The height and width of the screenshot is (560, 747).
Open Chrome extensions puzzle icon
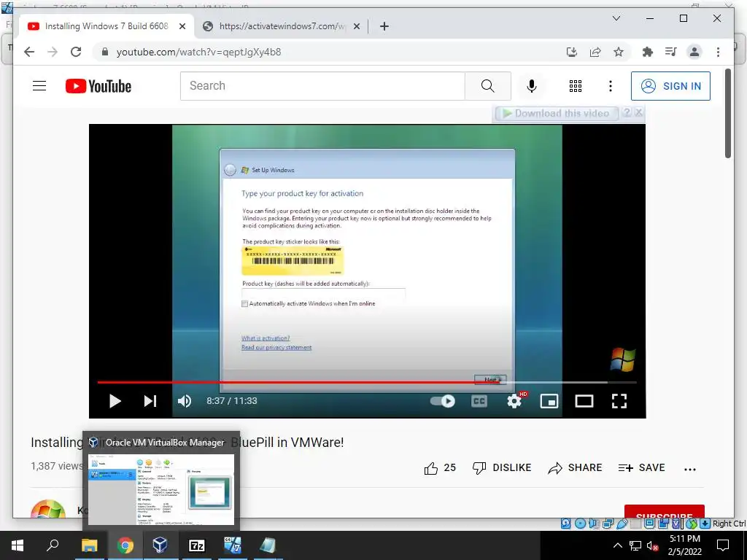(x=648, y=52)
